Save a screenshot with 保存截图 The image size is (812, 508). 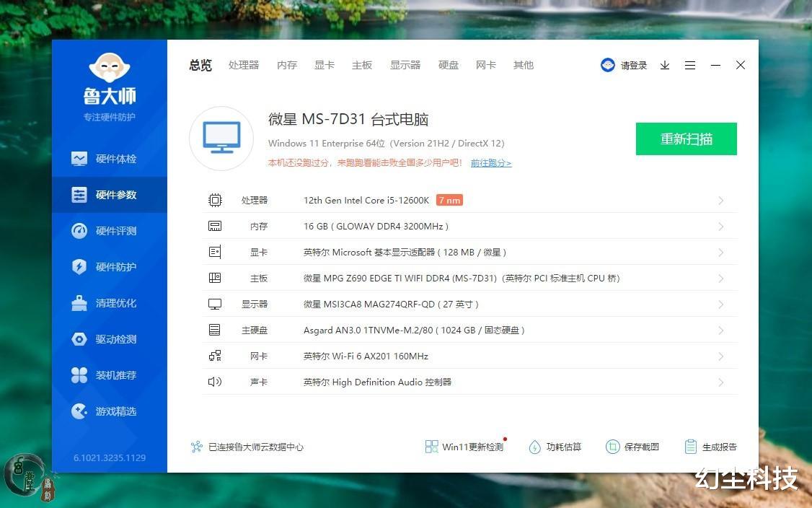(632, 447)
